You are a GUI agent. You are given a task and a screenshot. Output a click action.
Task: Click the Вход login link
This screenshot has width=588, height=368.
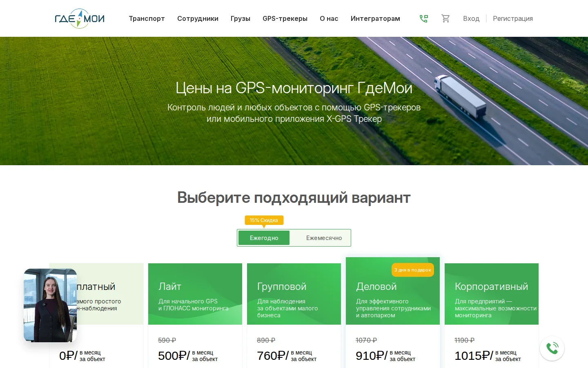(471, 18)
